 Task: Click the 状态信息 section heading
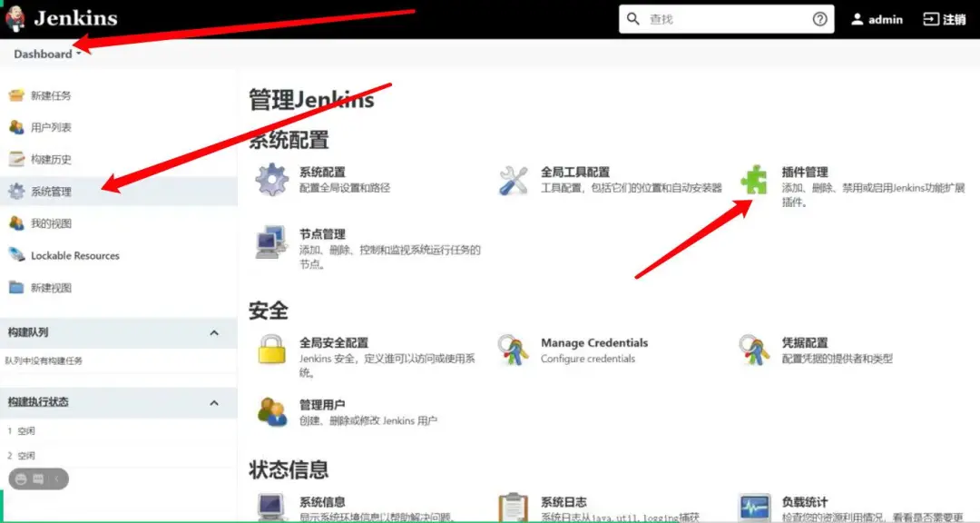tap(289, 469)
